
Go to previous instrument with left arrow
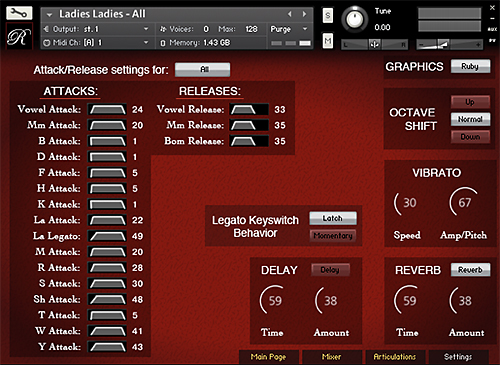[290, 14]
